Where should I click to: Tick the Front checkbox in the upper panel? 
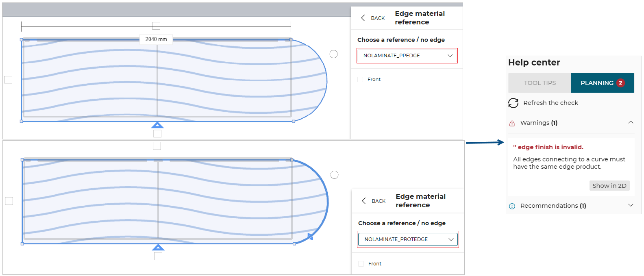pos(360,80)
